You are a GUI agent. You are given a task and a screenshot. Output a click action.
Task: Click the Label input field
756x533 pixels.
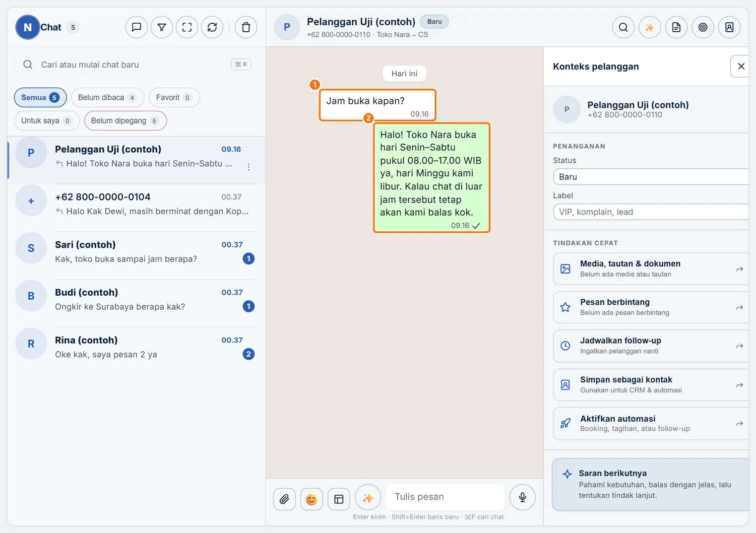[x=651, y=212]
